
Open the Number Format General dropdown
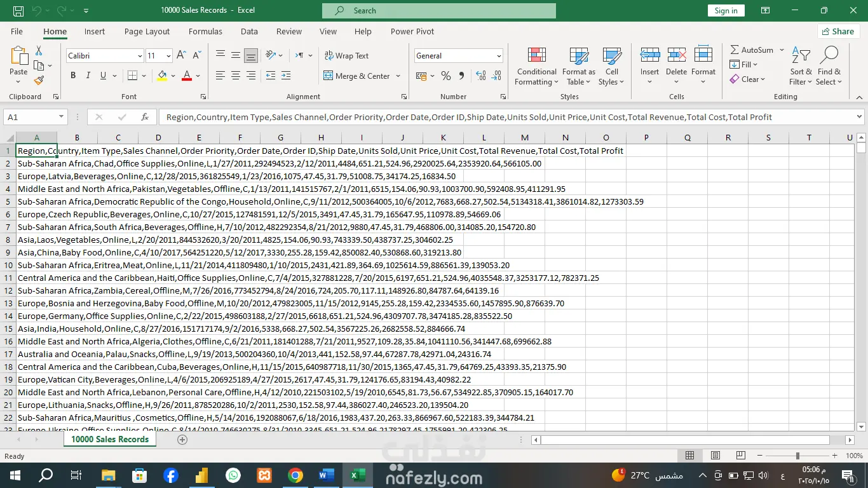click(x=499, y=56)
